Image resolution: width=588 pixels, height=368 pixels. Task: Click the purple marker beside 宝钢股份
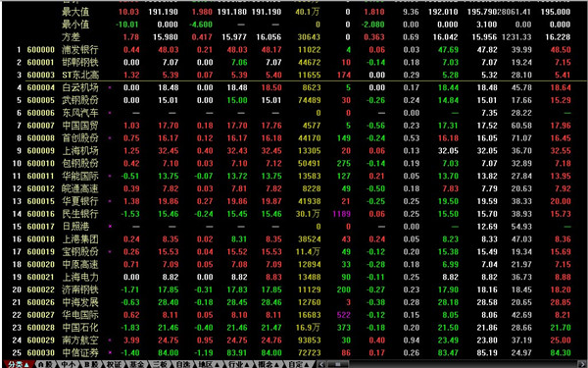click(x=110, y=251)
